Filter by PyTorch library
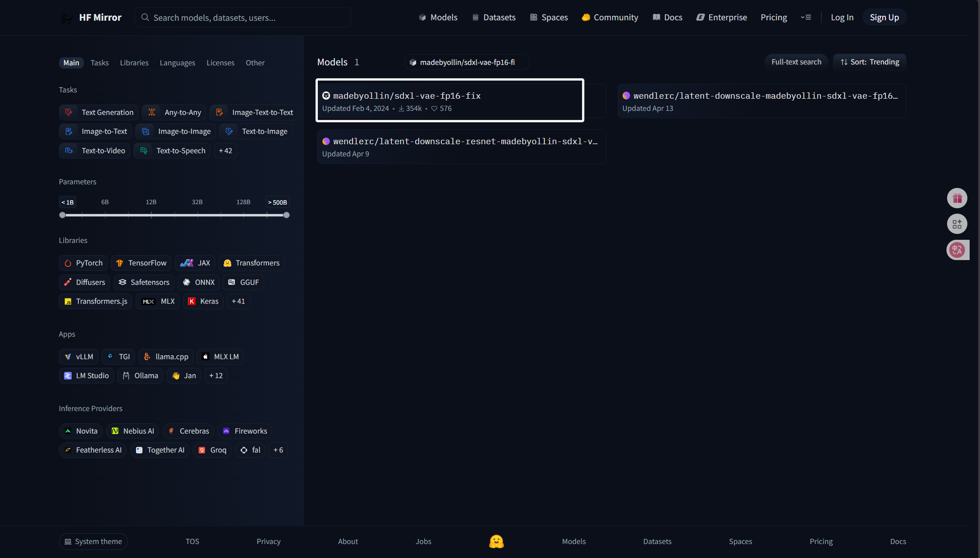The height and width of the screenshot is (558, 980). (83, 263)
